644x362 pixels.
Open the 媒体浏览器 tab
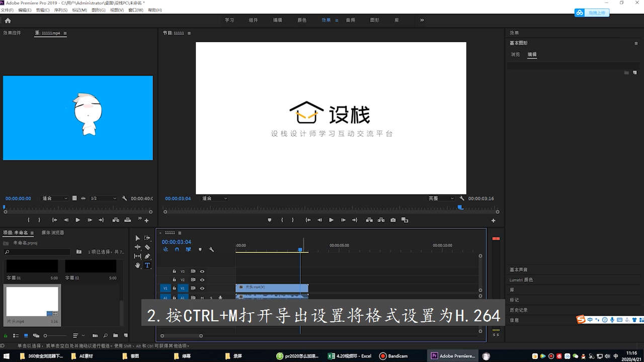click(53, 233)
